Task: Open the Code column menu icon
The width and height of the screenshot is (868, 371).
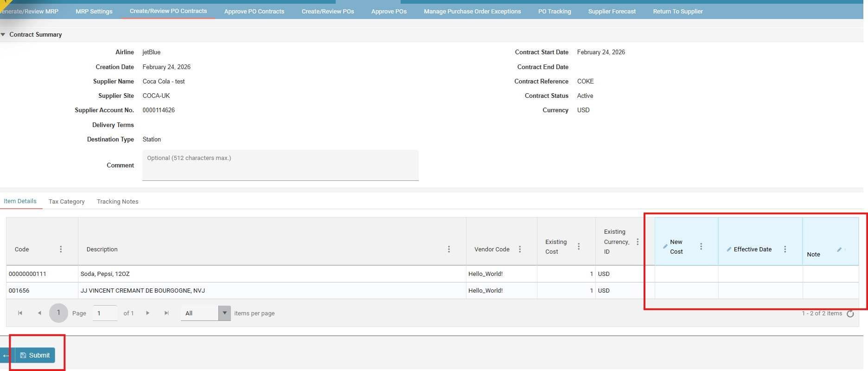Action: 61,249
